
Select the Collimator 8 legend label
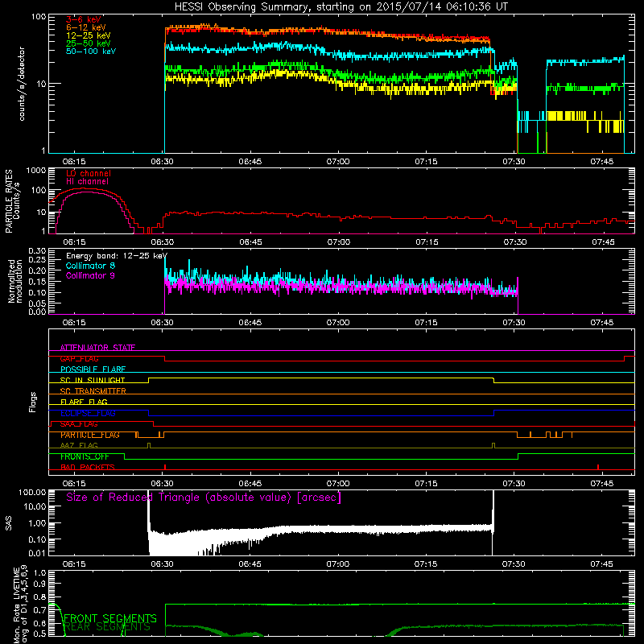click(x=90, y=266)
